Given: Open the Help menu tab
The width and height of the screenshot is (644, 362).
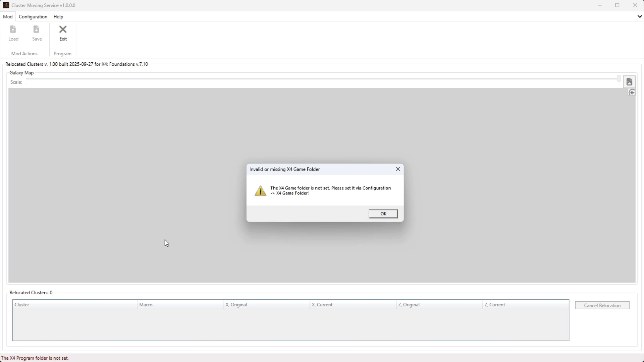Looking at the screenshot, I should tap(58, 16).
